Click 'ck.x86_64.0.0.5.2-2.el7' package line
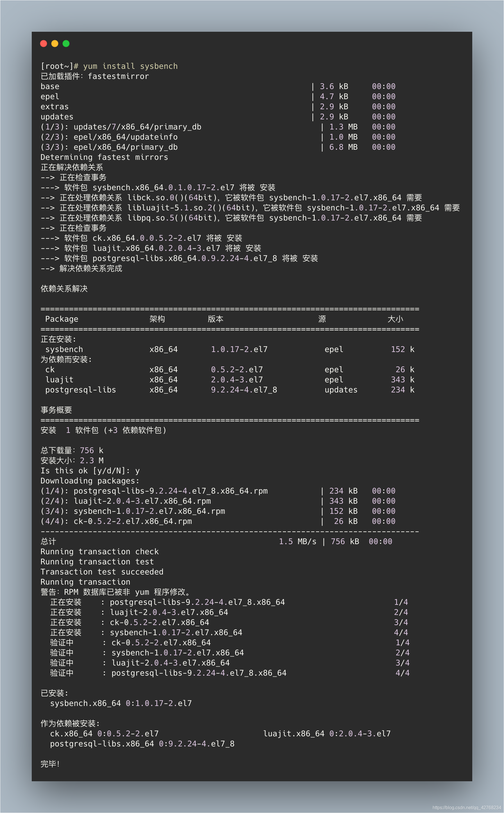Screen dimensions: 504x813 point(141,238)
